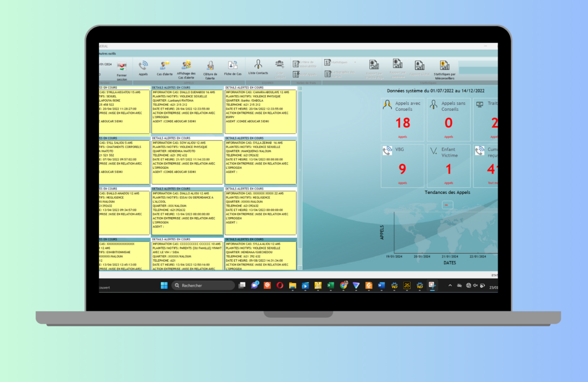588x382 pixels.
Task: Open the Appels ribbon tool
Action: tap(143, 68)
